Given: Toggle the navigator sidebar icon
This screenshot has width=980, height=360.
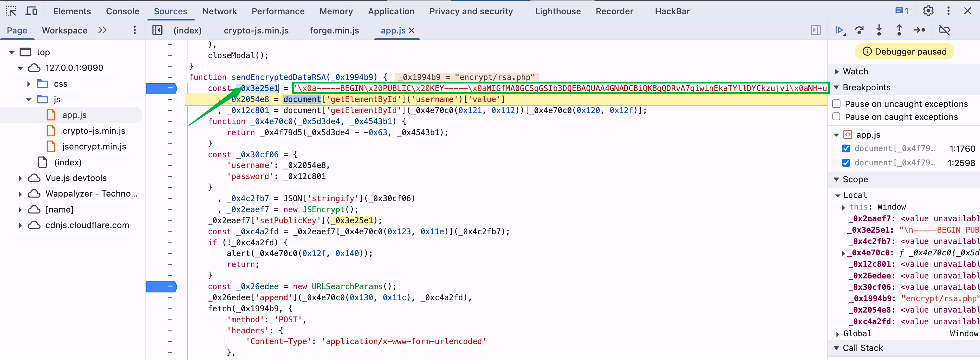Looking at the screenshot, I should (157, 30).
